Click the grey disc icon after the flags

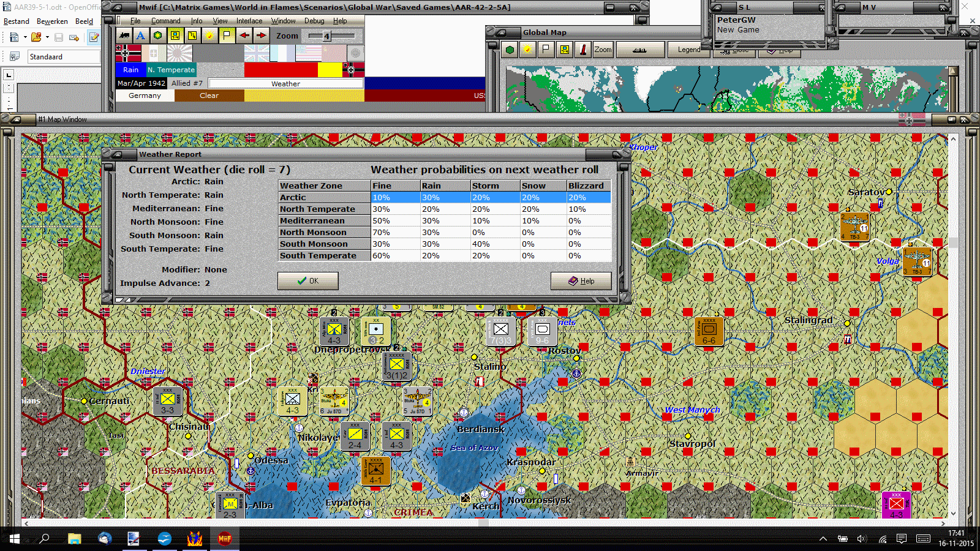(356, 53)
